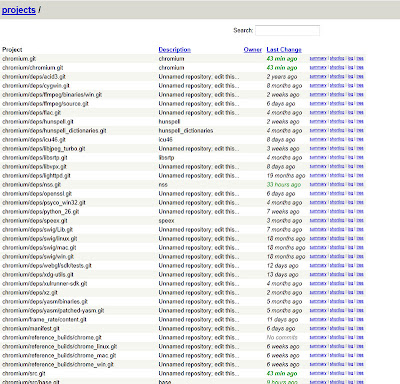Open chromium/deps/ffmpeg/source.git project
Viewport: 400px width, 384px height.
point(45,104)
